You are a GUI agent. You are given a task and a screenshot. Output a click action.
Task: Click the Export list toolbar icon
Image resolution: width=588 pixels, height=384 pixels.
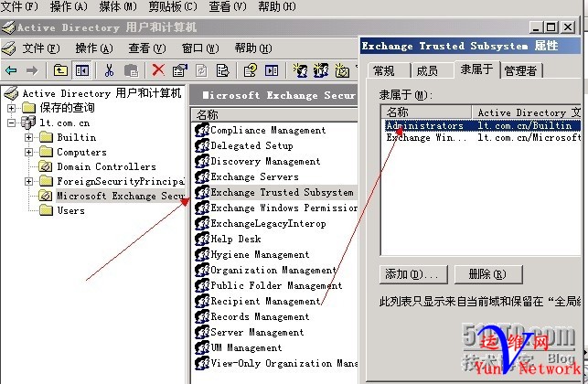[x=222, y=70]
